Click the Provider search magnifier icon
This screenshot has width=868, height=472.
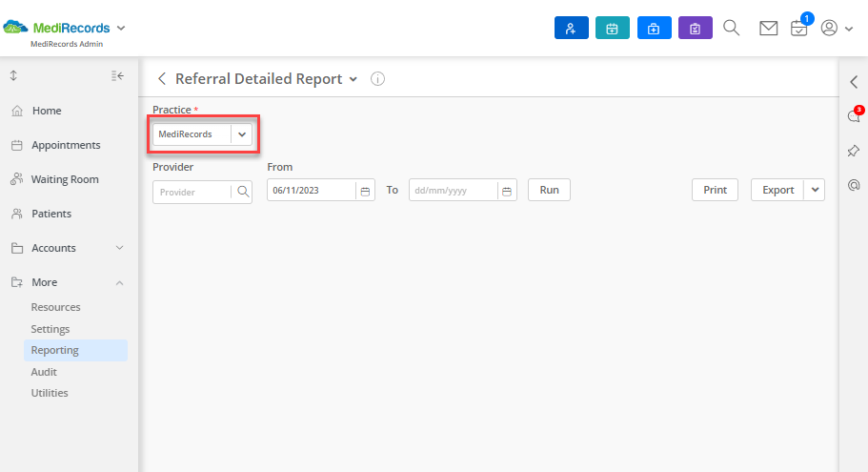[243, 192]
